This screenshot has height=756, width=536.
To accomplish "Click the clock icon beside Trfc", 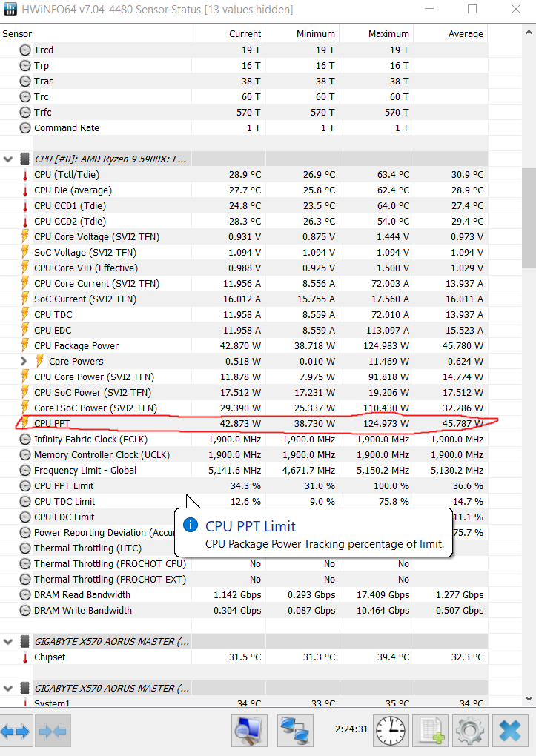I will tap(25, 113).
